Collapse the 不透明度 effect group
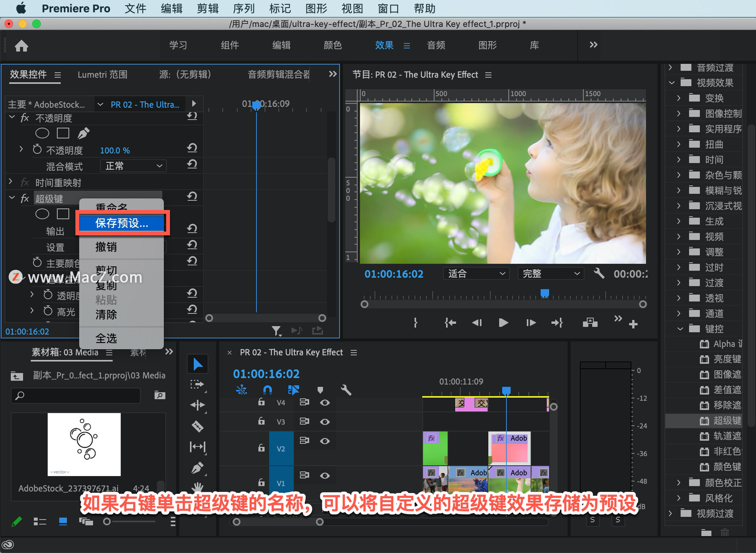Screen dimensions: 756x553 pos(12,117)
